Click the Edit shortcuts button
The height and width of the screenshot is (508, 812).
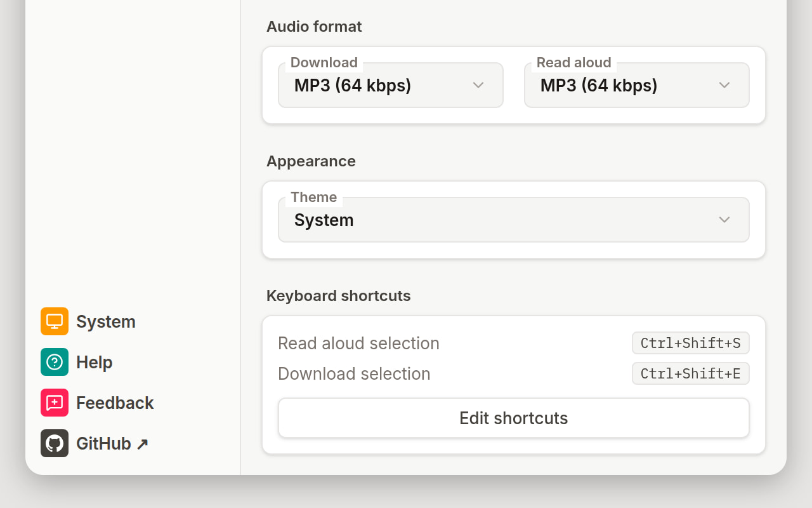[514, 418]
